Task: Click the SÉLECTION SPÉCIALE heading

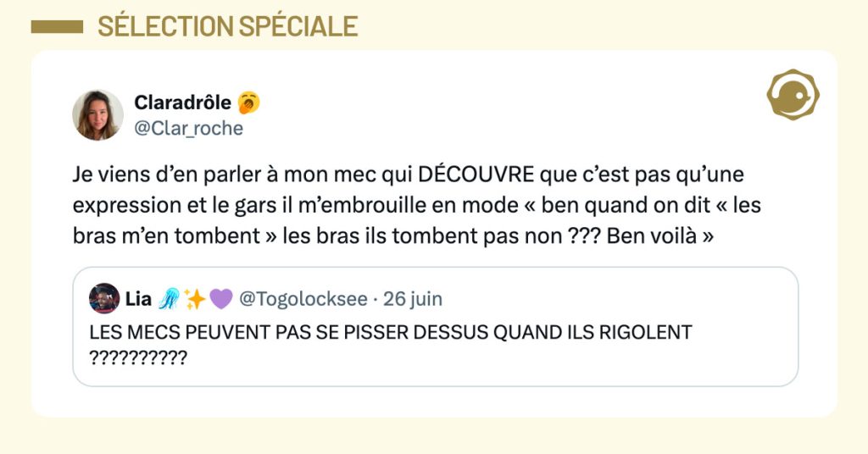Action: pos(227,26)
